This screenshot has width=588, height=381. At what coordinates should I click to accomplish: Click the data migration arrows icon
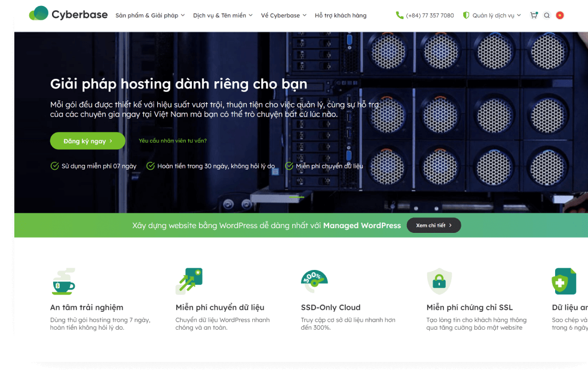[x=189, y=281]
